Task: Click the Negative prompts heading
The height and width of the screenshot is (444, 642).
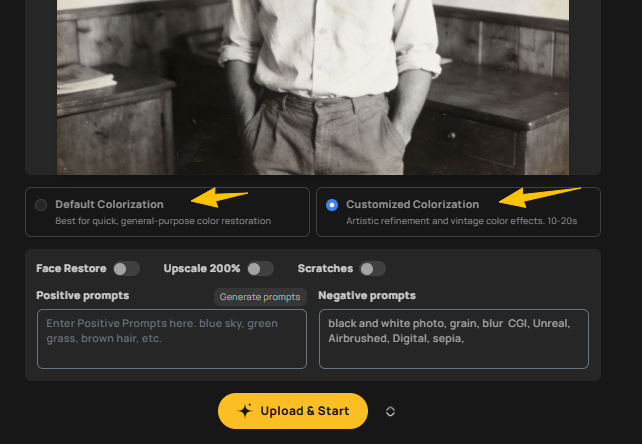Action: click(x=367, y=295)
